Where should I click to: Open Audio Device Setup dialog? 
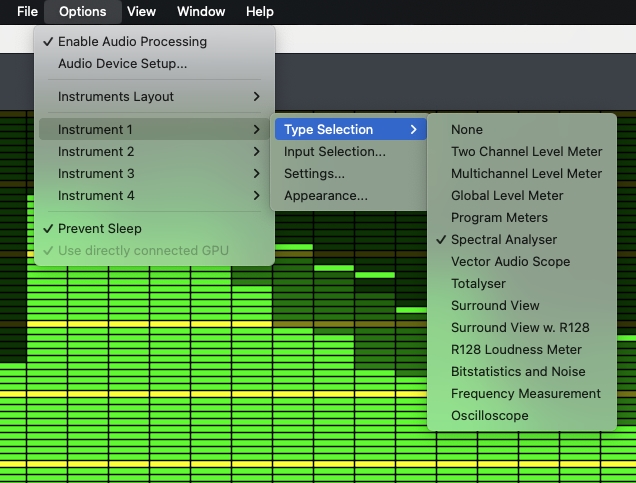point(154,64)
